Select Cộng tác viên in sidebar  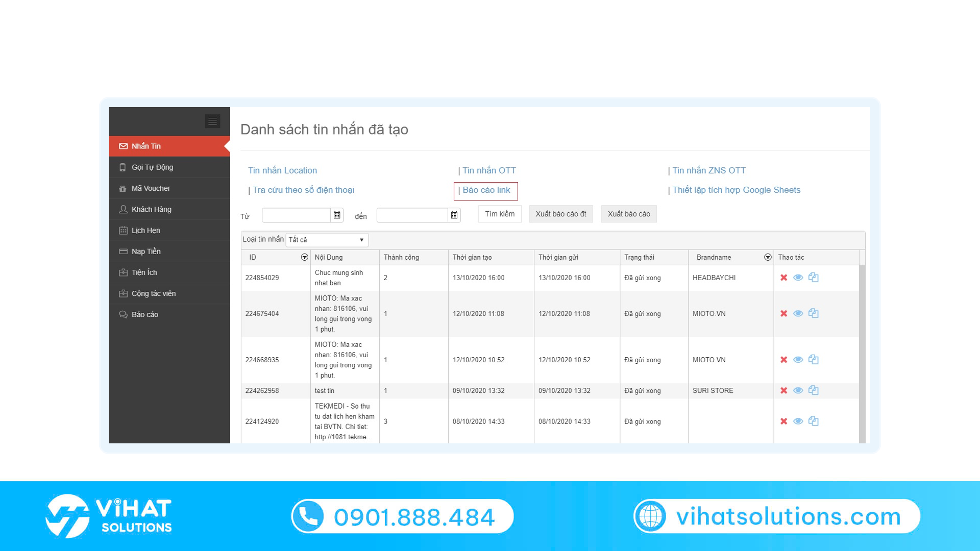pyautogui.click(x=169, y=293)
